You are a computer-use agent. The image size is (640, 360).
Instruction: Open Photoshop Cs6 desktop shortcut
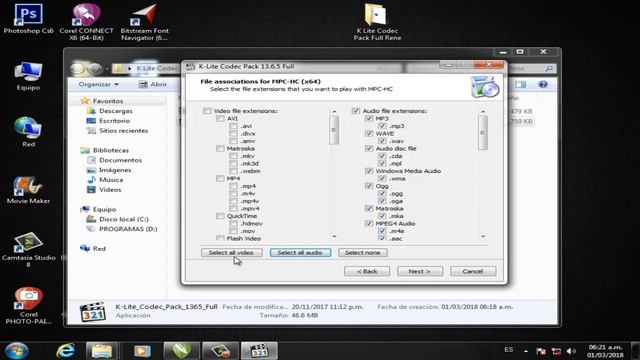(28, 18)
